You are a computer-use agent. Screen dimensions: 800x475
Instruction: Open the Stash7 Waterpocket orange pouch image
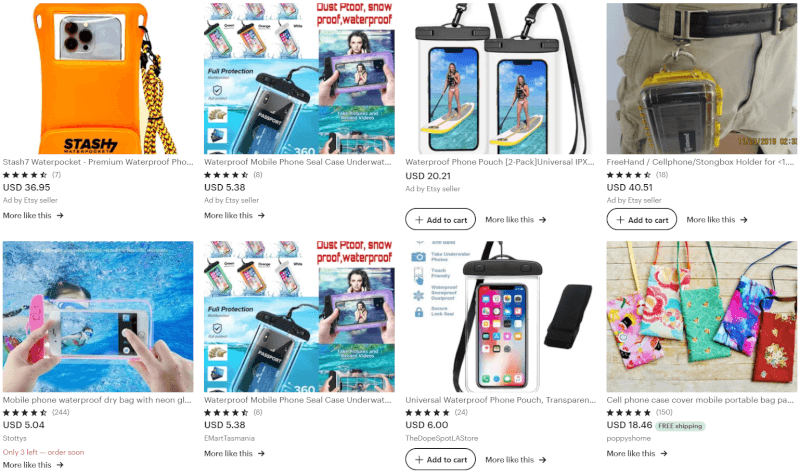[x=98, y=79]
